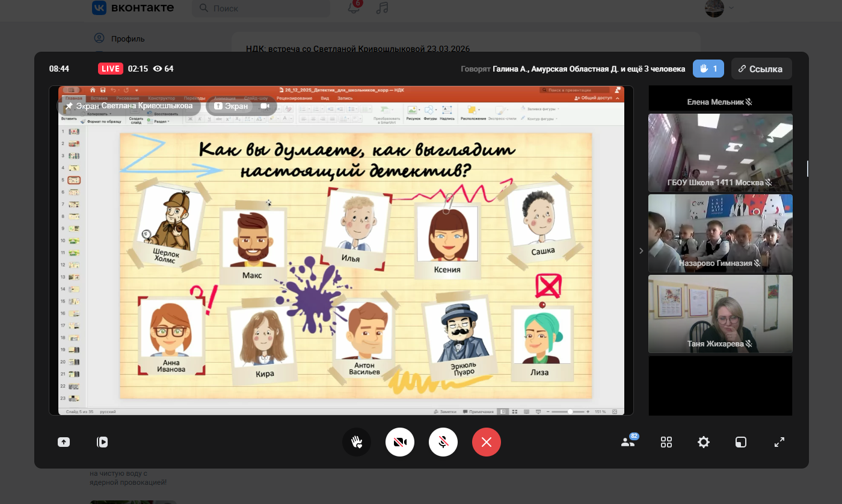This screenshot has height=504, width=842.
Task: Click the raise hand reaction button
Action: [x=357, y=443]
